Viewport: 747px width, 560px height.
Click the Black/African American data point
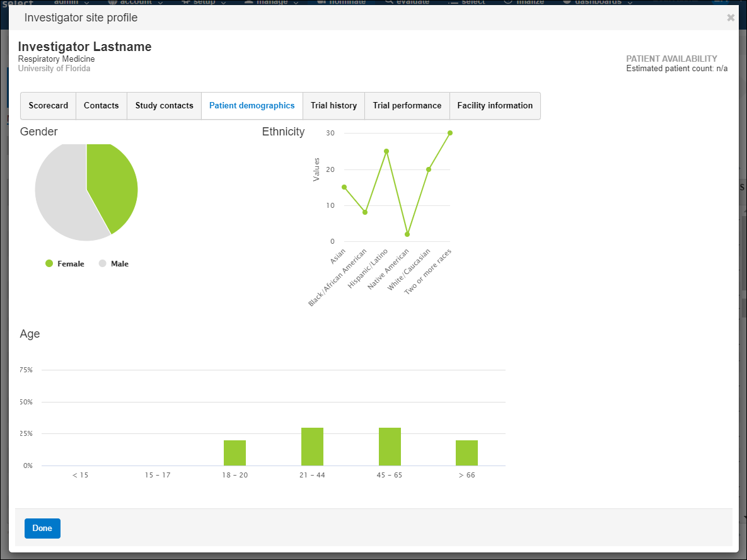pyautogui.click(x=365, y=212)
